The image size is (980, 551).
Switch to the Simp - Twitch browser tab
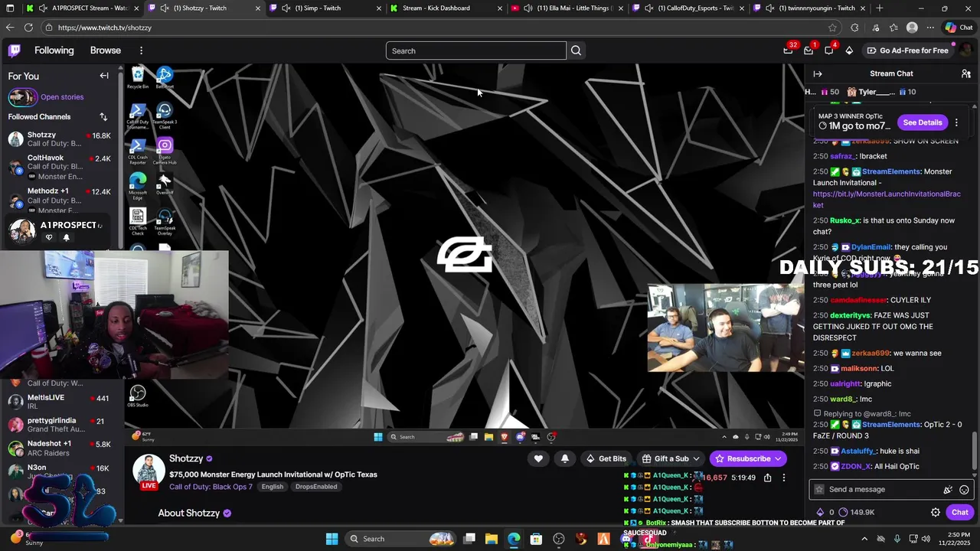pos(325,8)
